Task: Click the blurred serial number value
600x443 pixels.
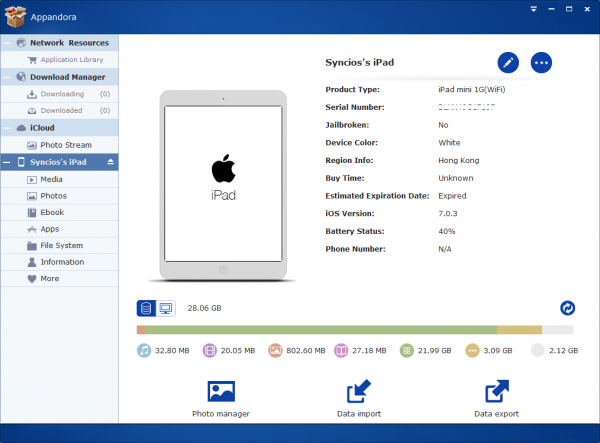Action: click(x=467, y=107)
